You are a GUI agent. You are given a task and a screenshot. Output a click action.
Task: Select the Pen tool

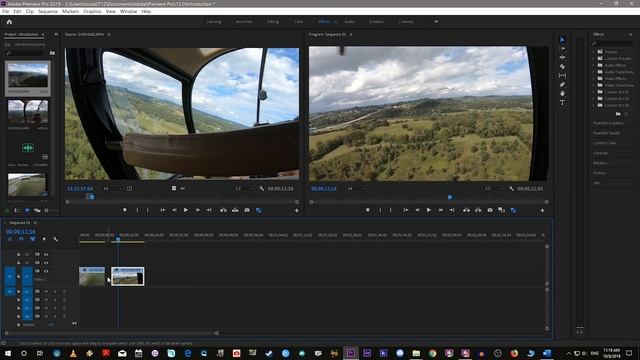tap(562, 84)
